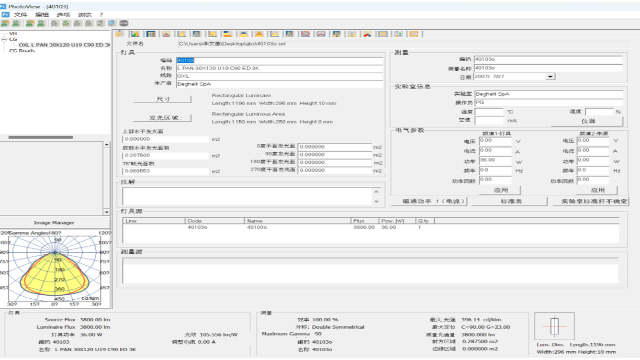Screen dimensions: 640x360
Task: Click the Image Manager button
Action: coord(54,222)
